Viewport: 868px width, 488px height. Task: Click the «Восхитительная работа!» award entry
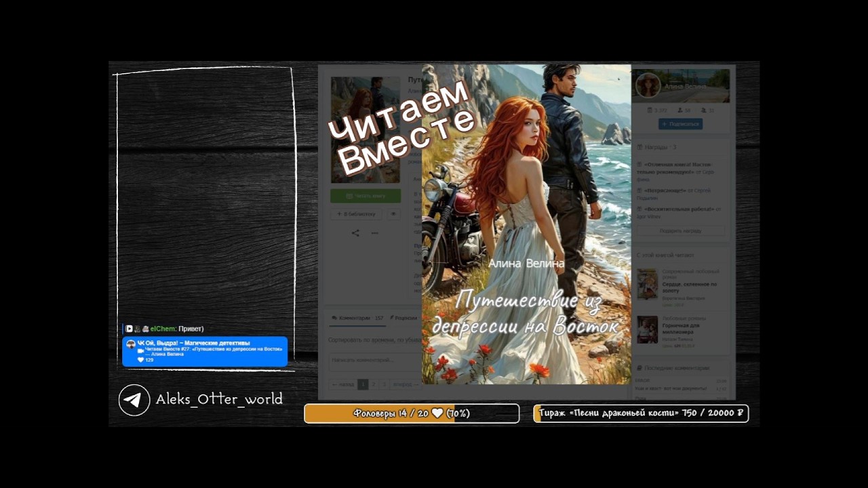point(678,212)
